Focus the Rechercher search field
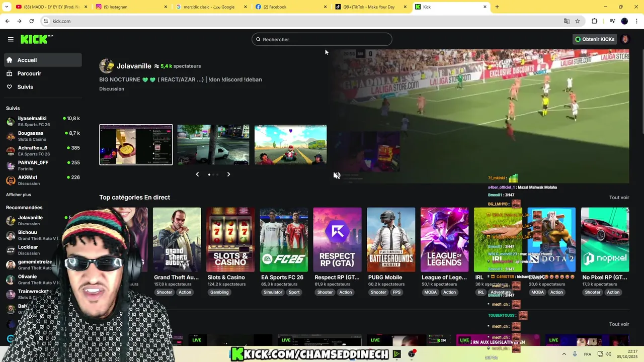This screenshot has width=644, height=362. 322,39
